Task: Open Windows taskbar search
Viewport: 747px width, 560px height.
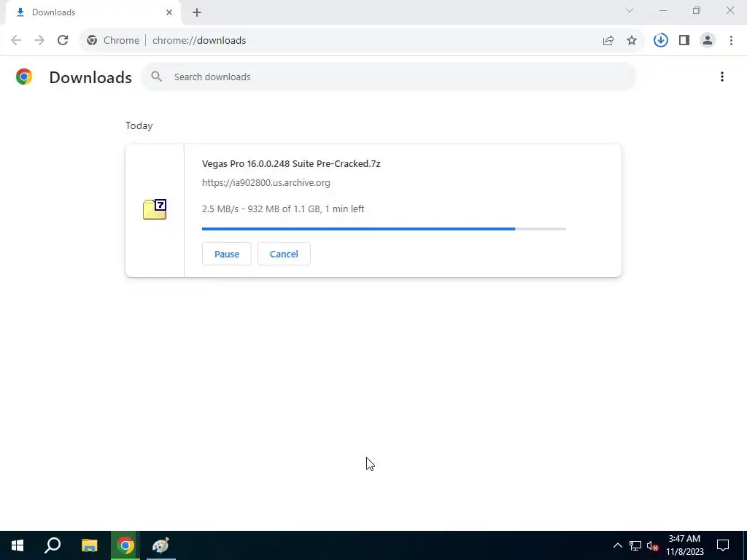Action: (x=53, y=545)
